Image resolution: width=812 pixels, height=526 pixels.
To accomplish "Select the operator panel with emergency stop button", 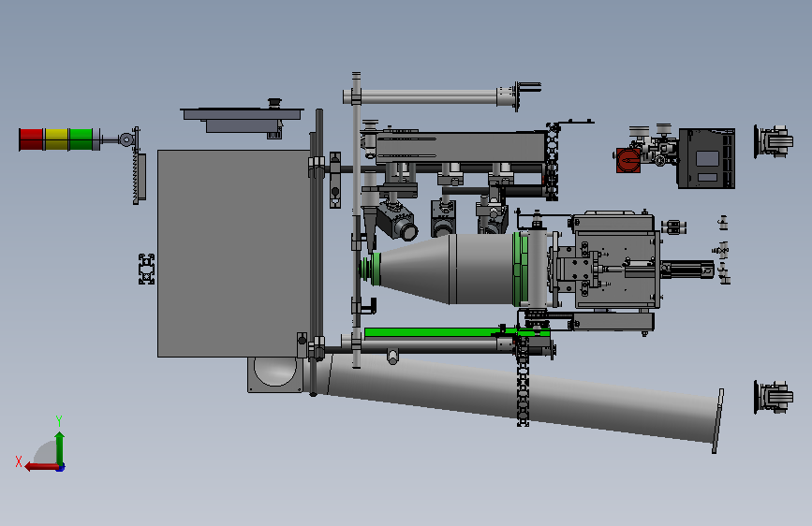I will tap(242, 119).
